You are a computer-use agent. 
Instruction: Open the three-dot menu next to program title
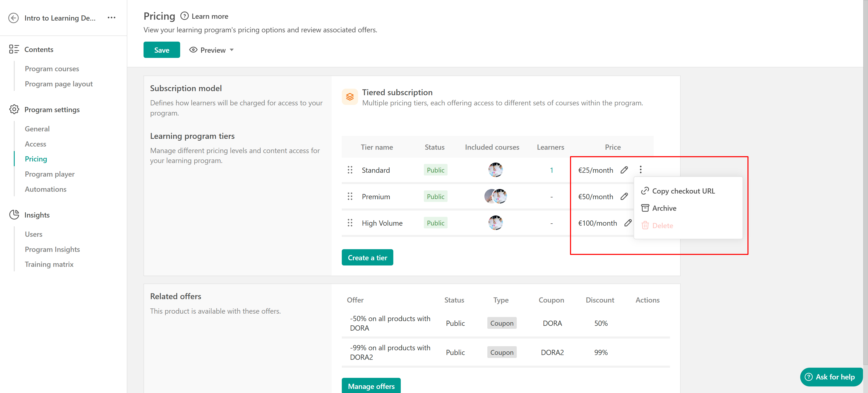111,18
